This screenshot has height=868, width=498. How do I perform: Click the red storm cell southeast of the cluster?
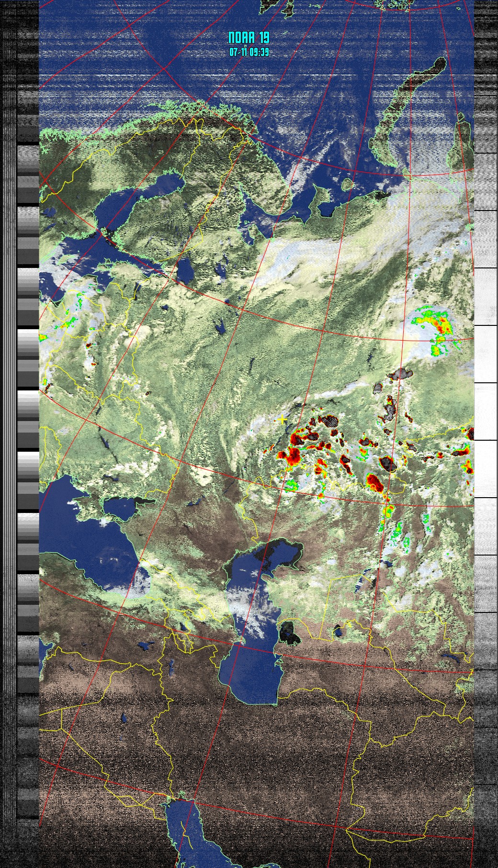pos(375,482)
